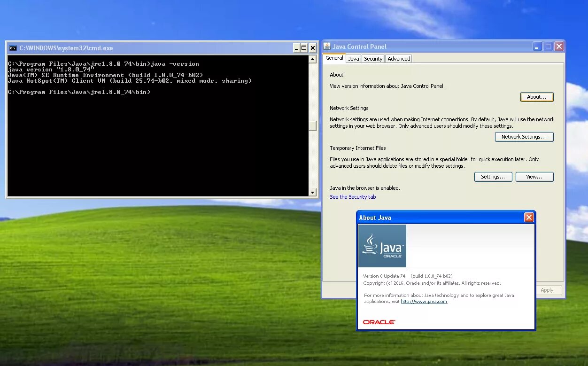Image resolution: width=588 pixels, height=366 pixels.
Task: Open Network Settings... dialog
Action: [524, 137]
